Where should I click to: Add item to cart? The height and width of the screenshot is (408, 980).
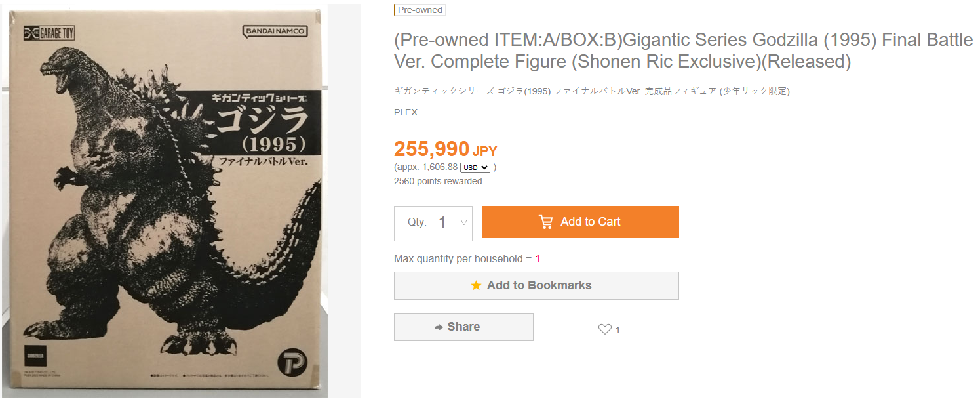[x=581, y=222]
